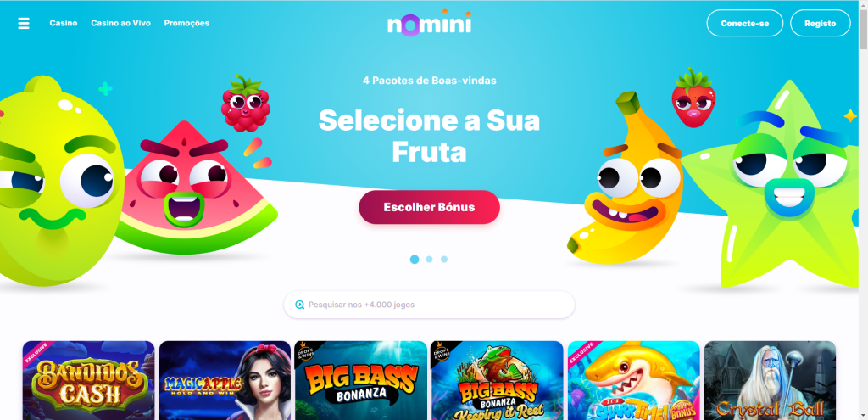Select the third carousel dot
This screenshot has height=420, width=868.
tap(444, 260)
